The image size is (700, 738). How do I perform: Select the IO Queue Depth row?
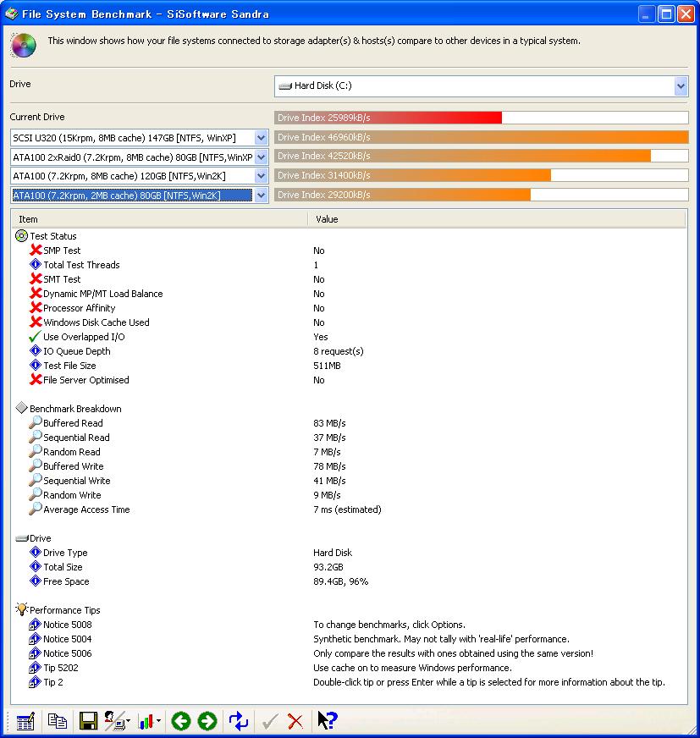[349, 351]
